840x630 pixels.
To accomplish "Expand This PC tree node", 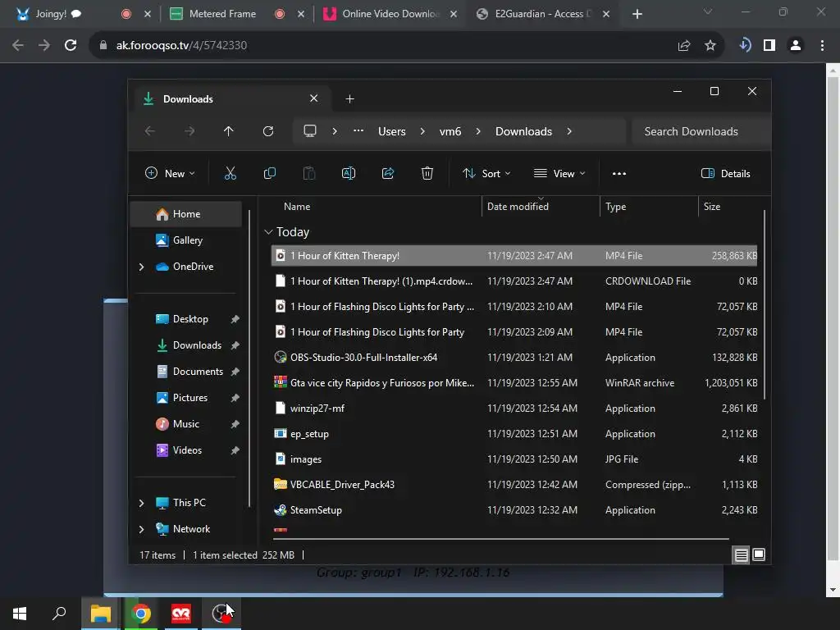I will [141, 503].
